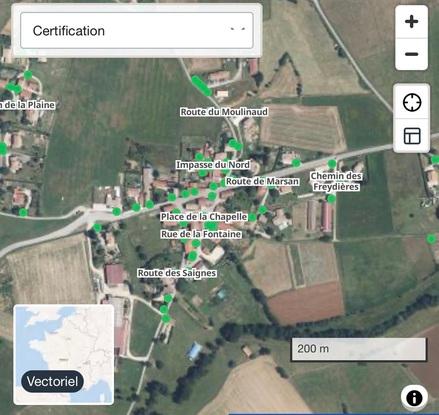Click the green address point under Chemin des Freydières
Screen dimensions: 439x415
331,199
